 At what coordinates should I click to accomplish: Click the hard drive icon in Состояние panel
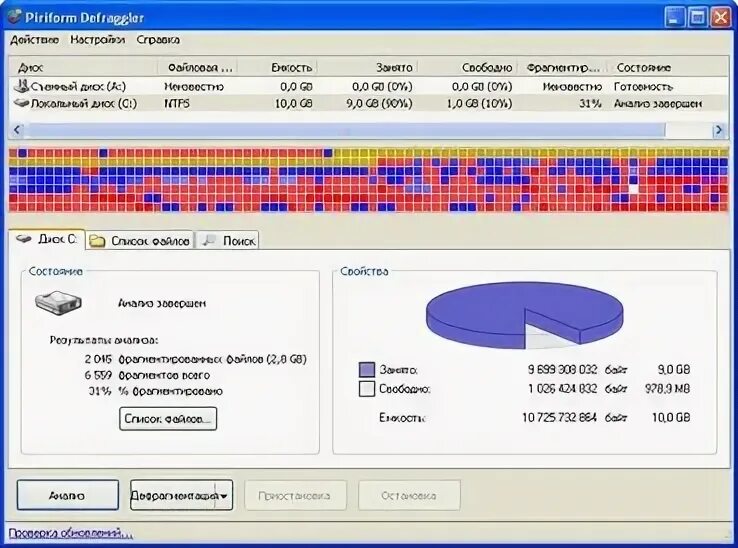coord(58,303)
